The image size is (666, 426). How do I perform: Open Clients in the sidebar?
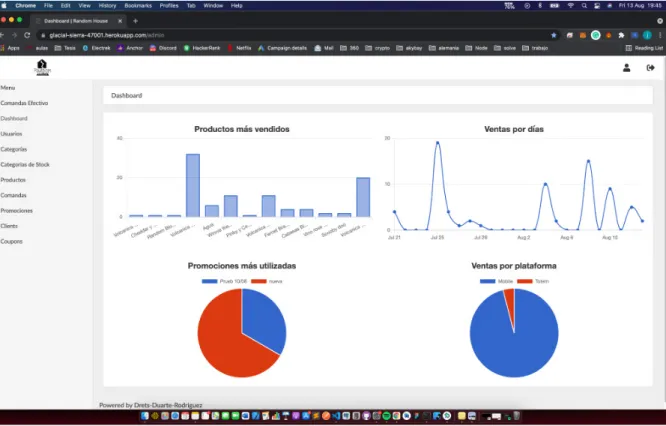[x=9, y=226]
